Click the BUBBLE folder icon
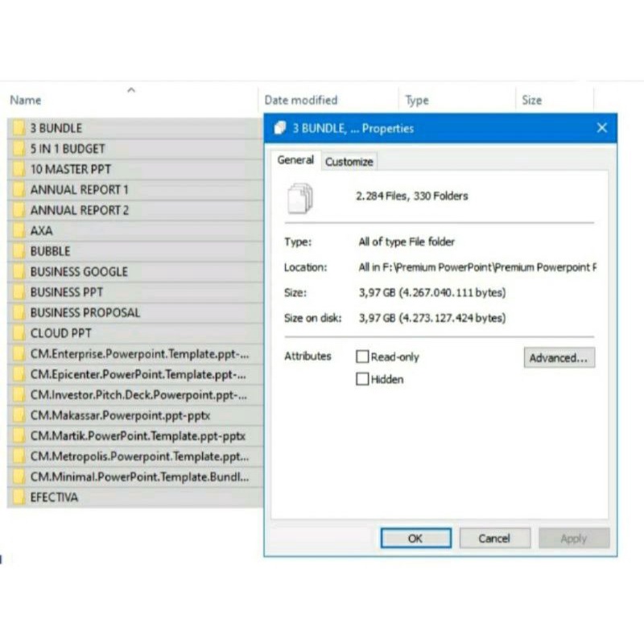Viewport: 644px width, 644px height. [x=19, y=251]
